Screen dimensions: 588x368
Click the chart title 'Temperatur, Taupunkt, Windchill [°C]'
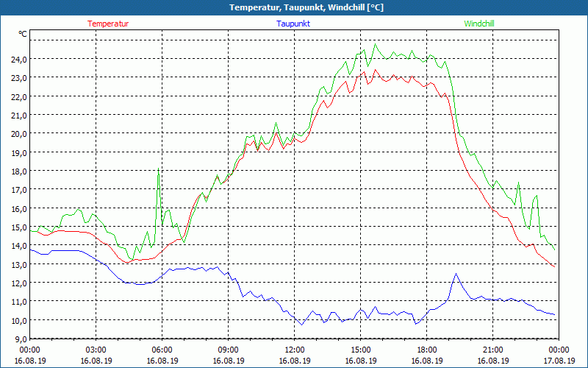(x=306, y=7)
